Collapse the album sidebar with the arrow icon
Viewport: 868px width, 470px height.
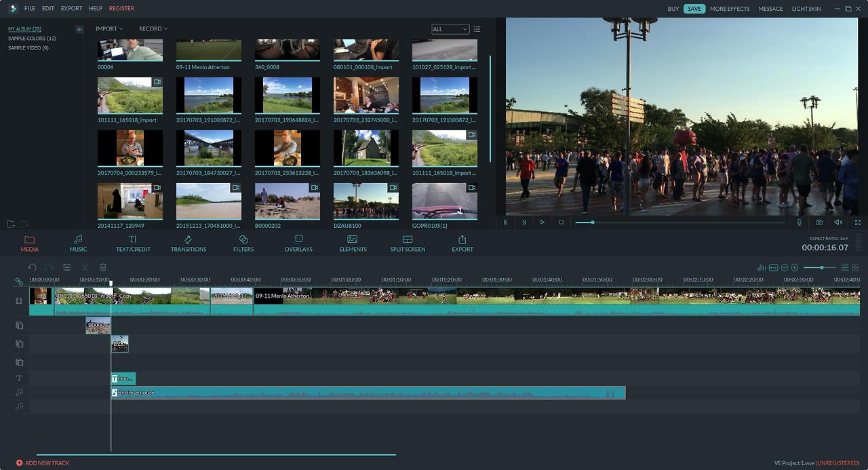(x=79, y=29)
